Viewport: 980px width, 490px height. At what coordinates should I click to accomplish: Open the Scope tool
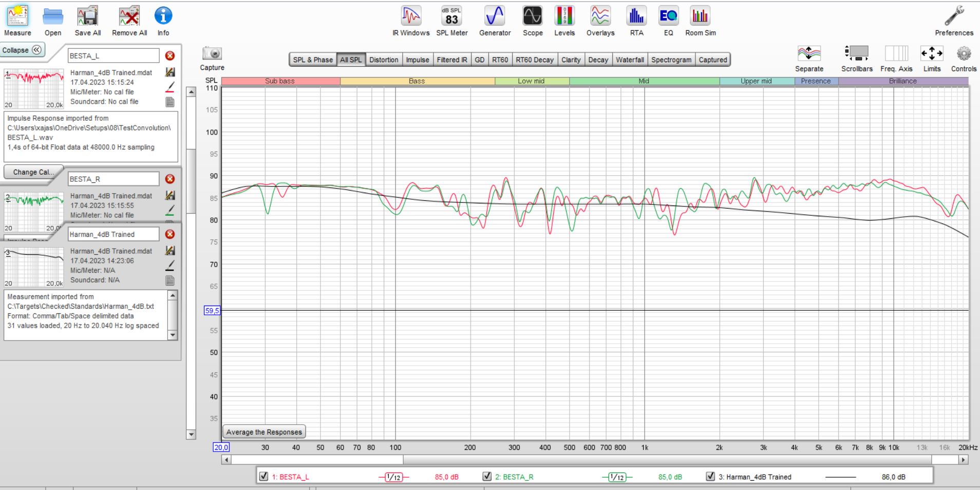[x=533, y=21]
